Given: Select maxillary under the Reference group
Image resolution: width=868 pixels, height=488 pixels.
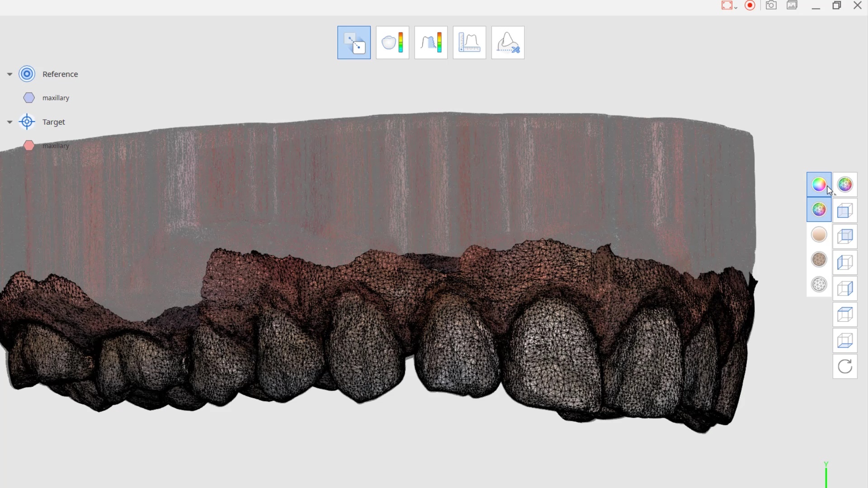Looking at the screenshot, I should tap(56, 98).
